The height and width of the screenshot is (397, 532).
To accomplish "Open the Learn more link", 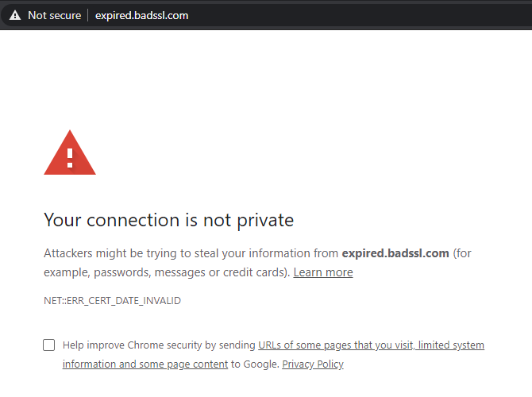I will click(x=323, y=272).
